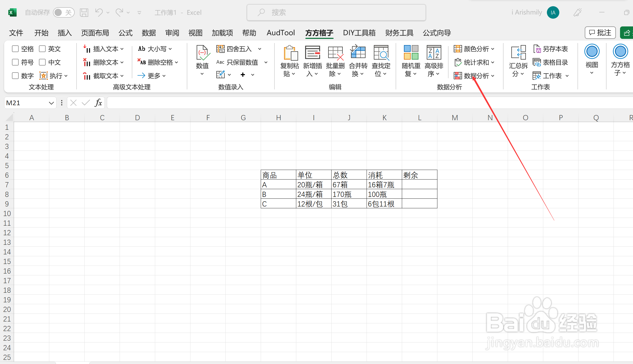Click the 搜索 search box
Image resolution: width=633 pixels, height=364 pixels.
tap(336, 12)
